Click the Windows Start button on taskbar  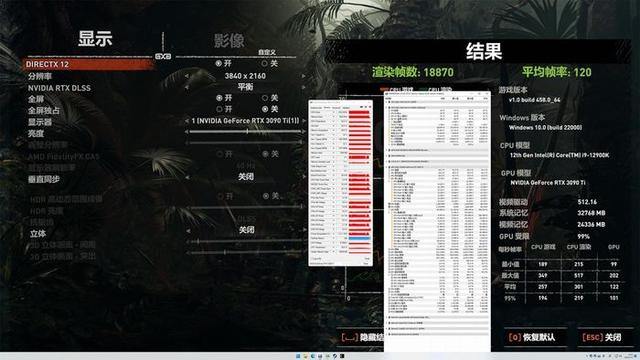[x=298, y=356]
